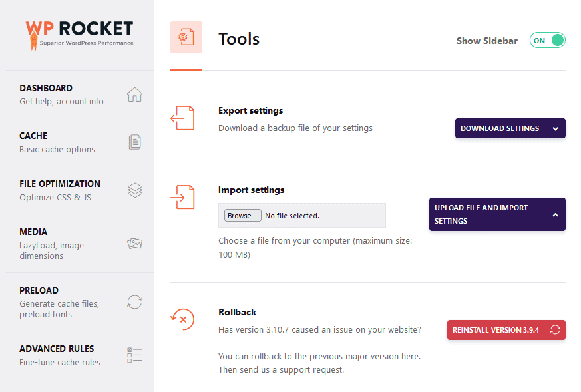The height and width of the screenshot is (392, 581).
Task: Click the Export settings arrow icon
Action: (182, 118)
